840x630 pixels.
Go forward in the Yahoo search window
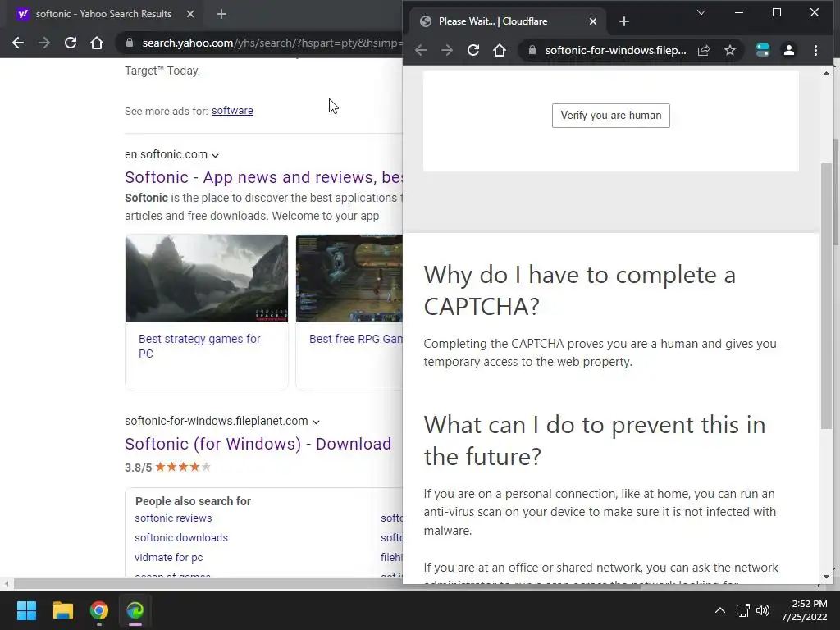44,43
